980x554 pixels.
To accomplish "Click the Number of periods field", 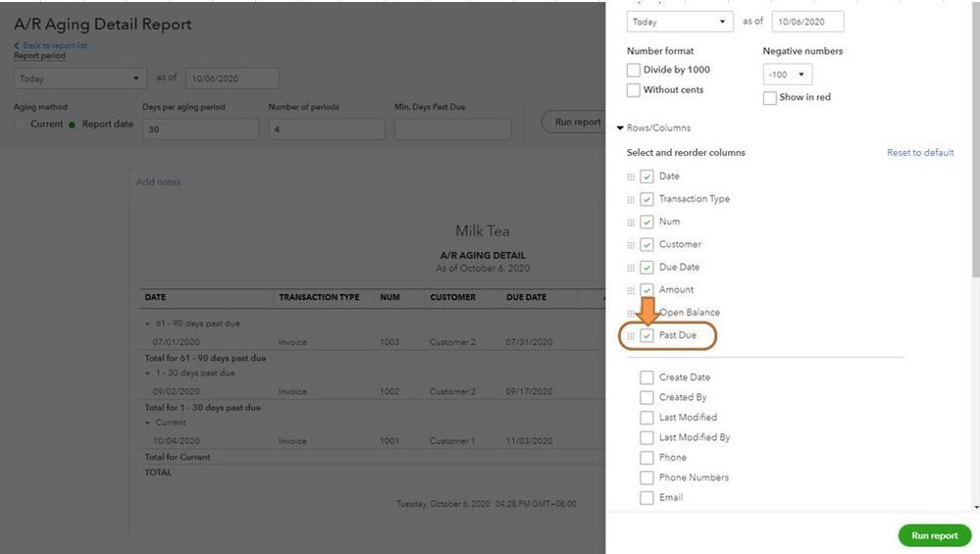I will [327, 129].
